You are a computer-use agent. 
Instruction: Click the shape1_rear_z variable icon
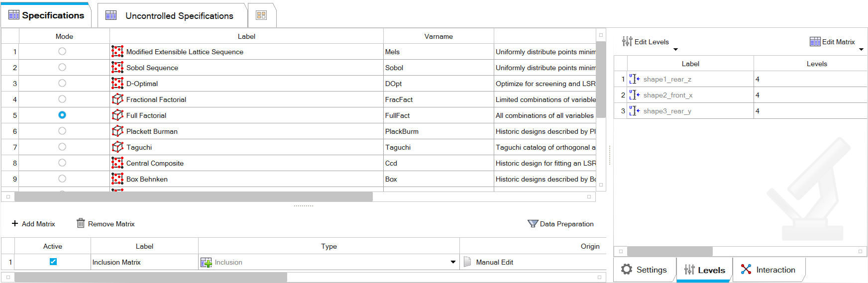coord(635,79)
